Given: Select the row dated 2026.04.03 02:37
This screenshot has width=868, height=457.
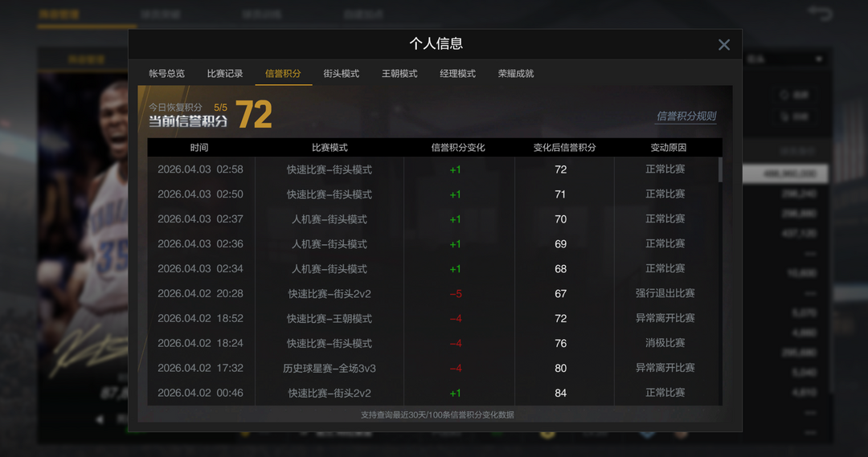Looking at the screenshot, I should 432,219.
